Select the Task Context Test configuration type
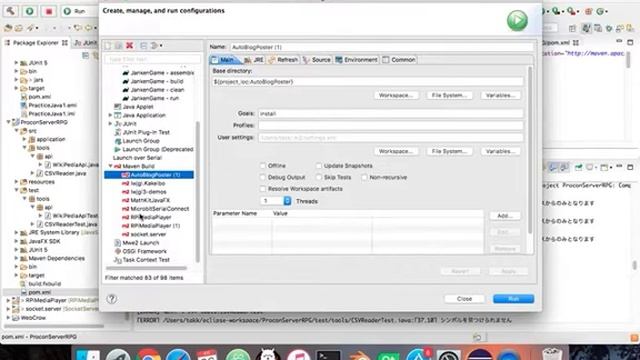The width and height of the screenshot is (640, 360). point(146,260)
